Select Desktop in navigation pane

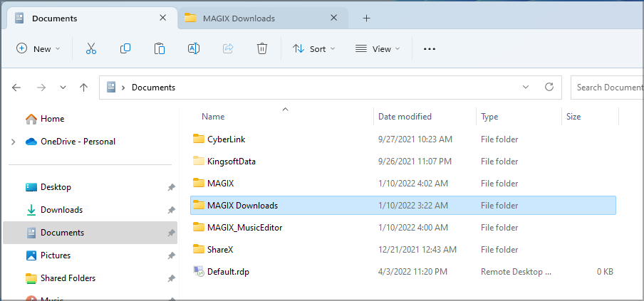(x=90, y=187)
